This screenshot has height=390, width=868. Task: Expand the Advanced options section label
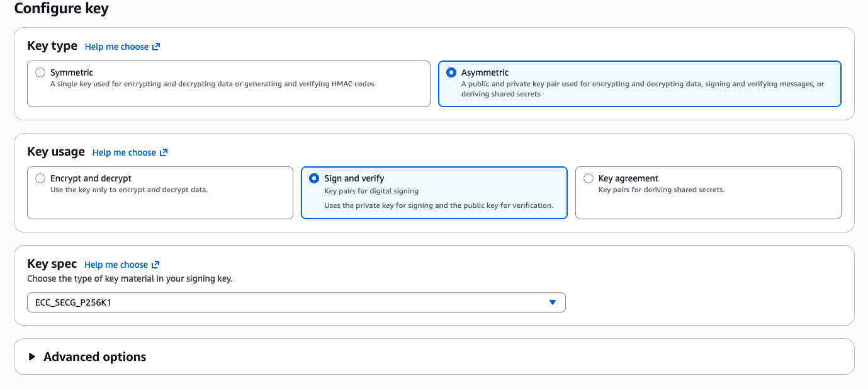(94, 357)
